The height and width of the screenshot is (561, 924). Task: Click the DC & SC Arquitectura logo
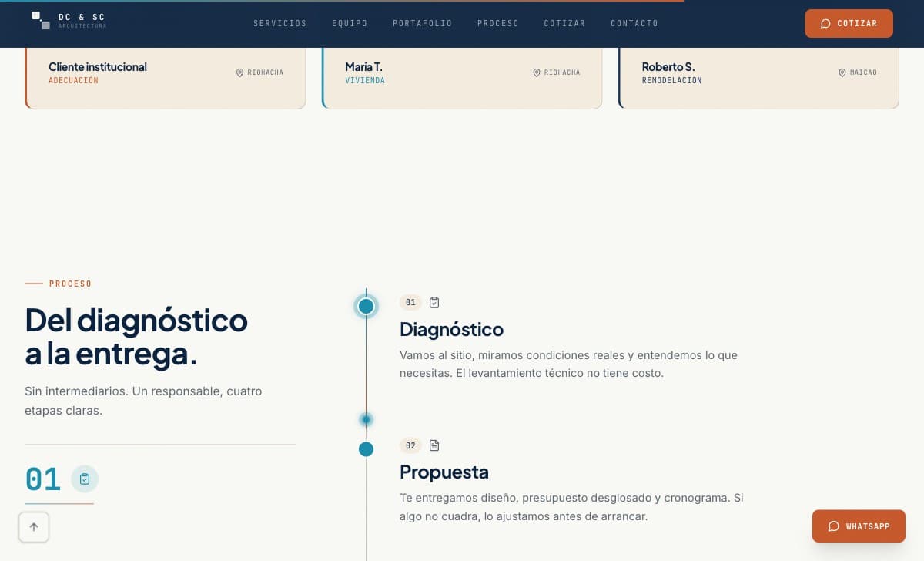point(68,21)
